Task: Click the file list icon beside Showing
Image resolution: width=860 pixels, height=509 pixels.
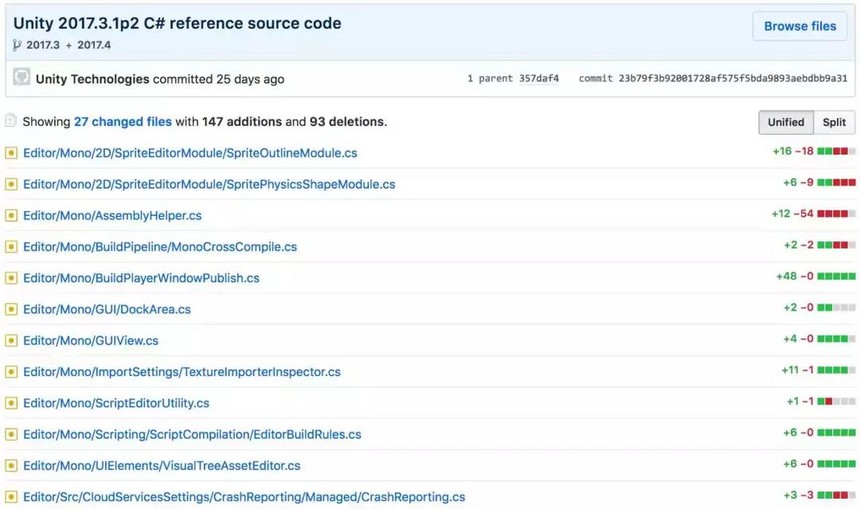Action: pos(11,121)
